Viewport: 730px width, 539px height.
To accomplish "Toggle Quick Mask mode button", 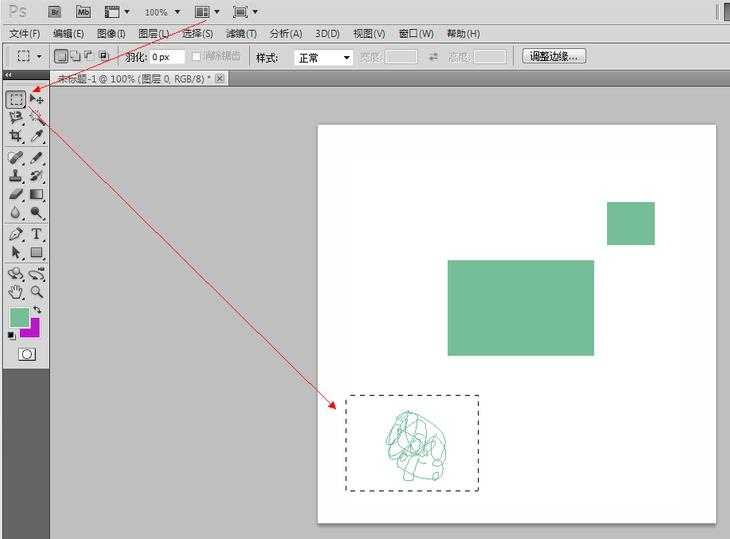I will point(27,354).
